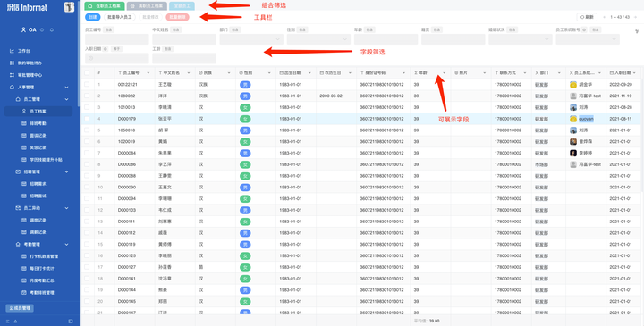644x326 pixels.
Task: Switch to the 全部员工 tab
Action: tap(182, 5)
